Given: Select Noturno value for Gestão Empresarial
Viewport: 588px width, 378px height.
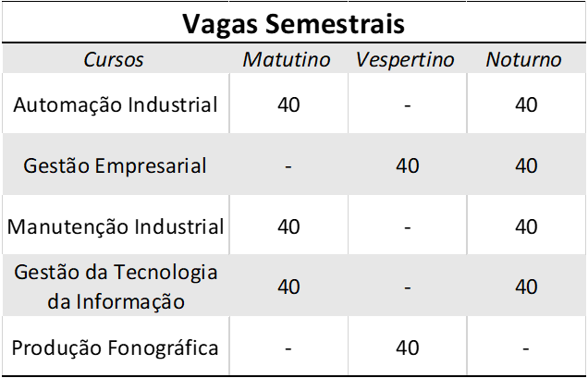Looking at the screenshot, I should [x=526, y=166].
